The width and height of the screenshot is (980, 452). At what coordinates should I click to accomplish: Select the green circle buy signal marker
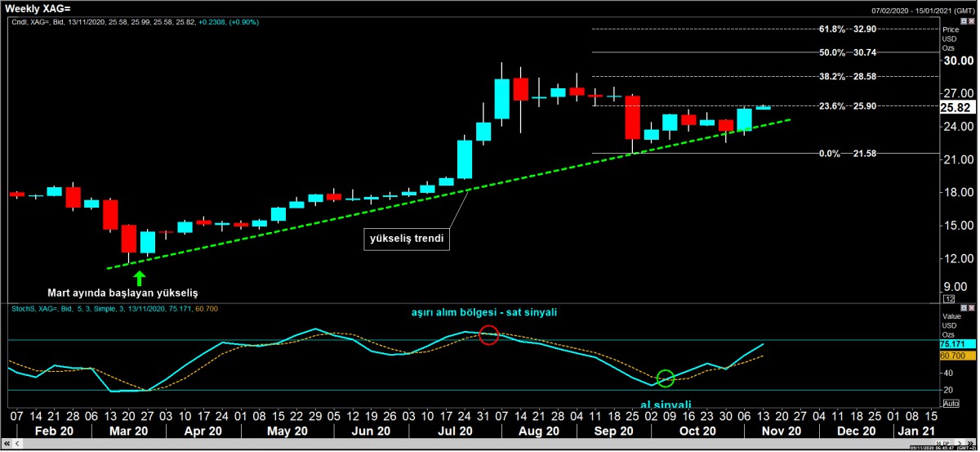(666, 378)
